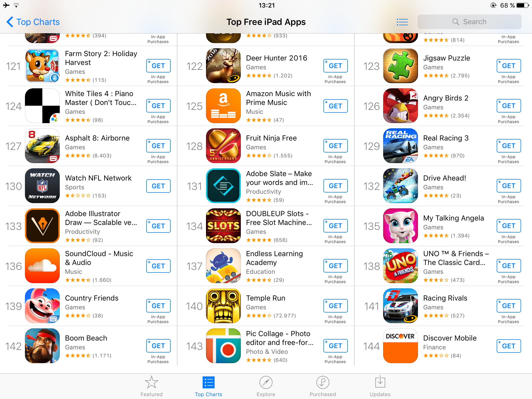Go back to Top Charts

coord(33,22)
